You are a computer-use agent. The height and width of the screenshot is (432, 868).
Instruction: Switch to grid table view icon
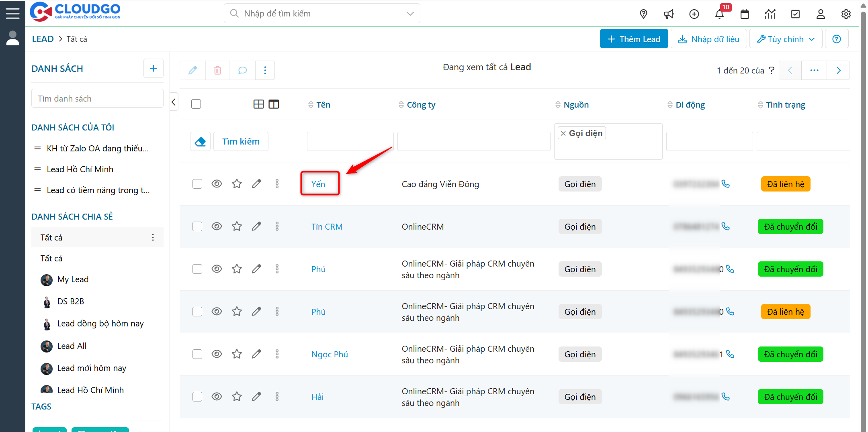pos(259,104)
